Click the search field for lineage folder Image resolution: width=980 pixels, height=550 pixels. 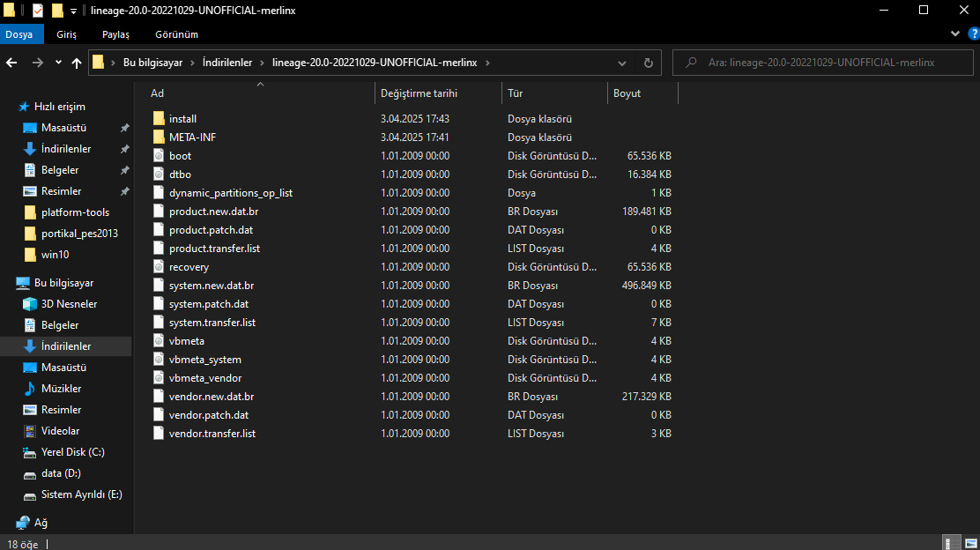820,63
